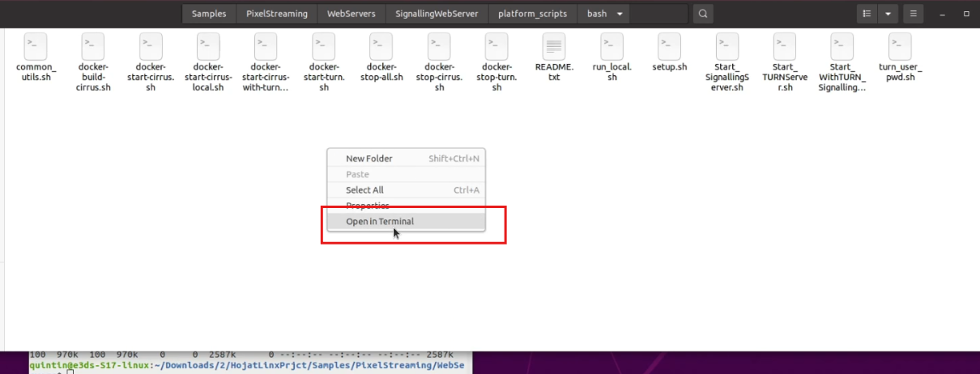Image resolution: width=980 pixels, height=374 pixels.
Task: Toggle the list view button
Action: tap(867, 14)
